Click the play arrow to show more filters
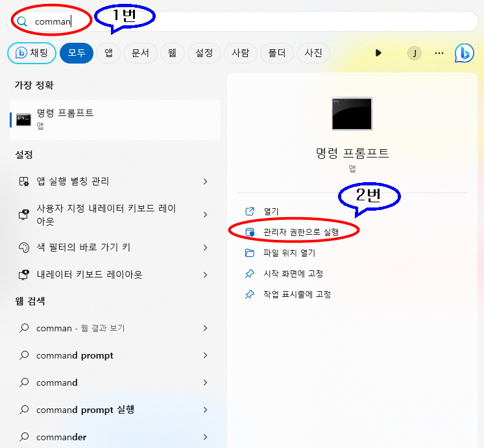This screenshot has width=484, height=448. point(378,53)
